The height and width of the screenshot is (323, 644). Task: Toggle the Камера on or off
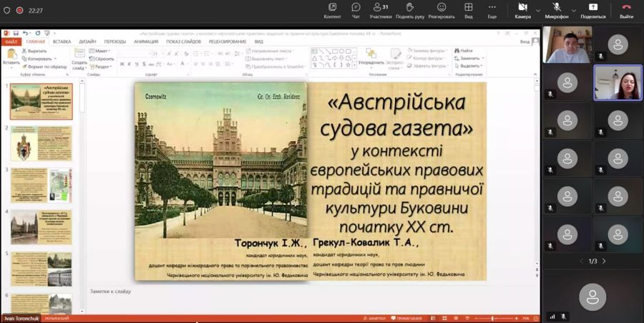coord(523,11)
